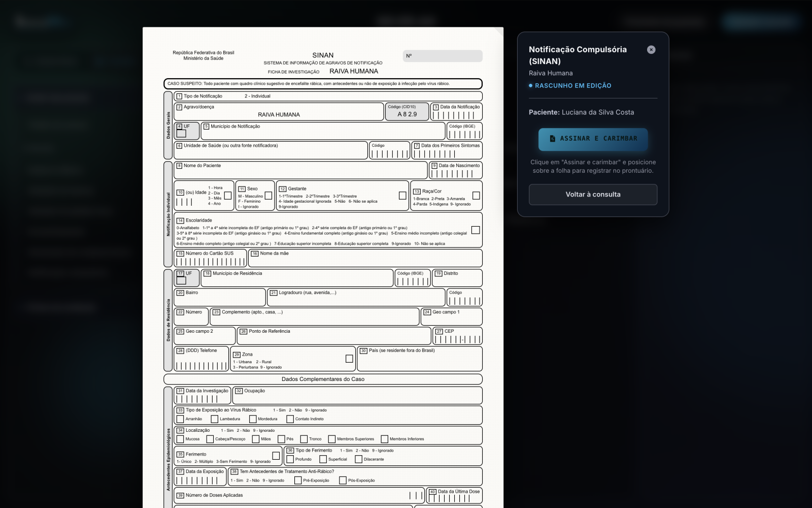
Task: Click 'Dados Complementares do Caso' heading
Action: [323, 379]
